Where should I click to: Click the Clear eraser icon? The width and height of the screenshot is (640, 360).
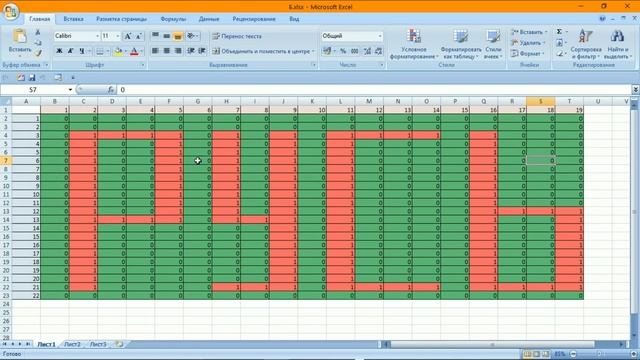tap(560, 53)
